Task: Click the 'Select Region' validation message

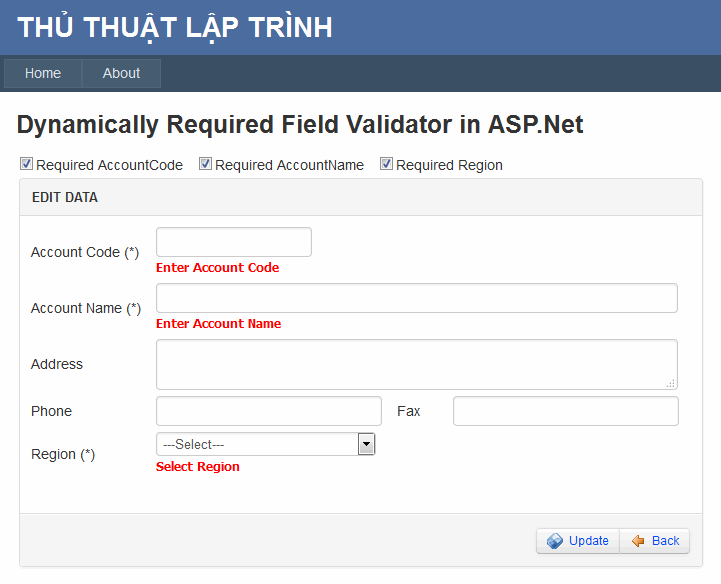Action: pos(198,467)
